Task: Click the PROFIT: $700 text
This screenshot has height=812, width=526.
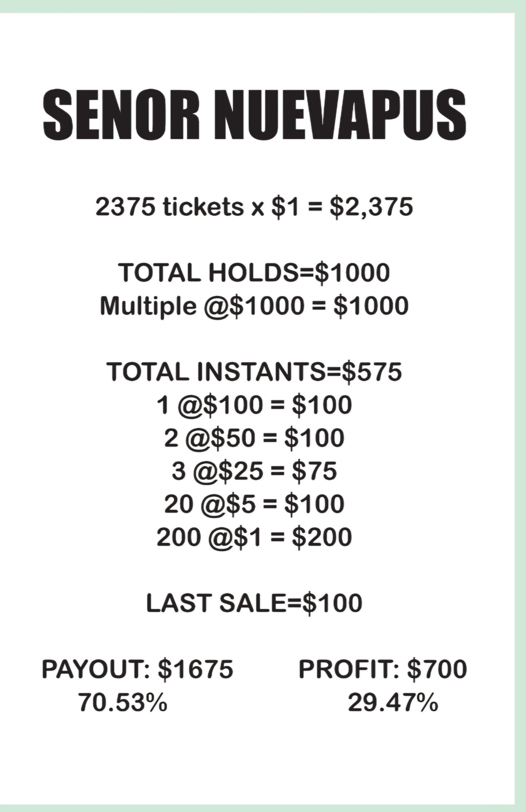Action: tap(383, 669)
